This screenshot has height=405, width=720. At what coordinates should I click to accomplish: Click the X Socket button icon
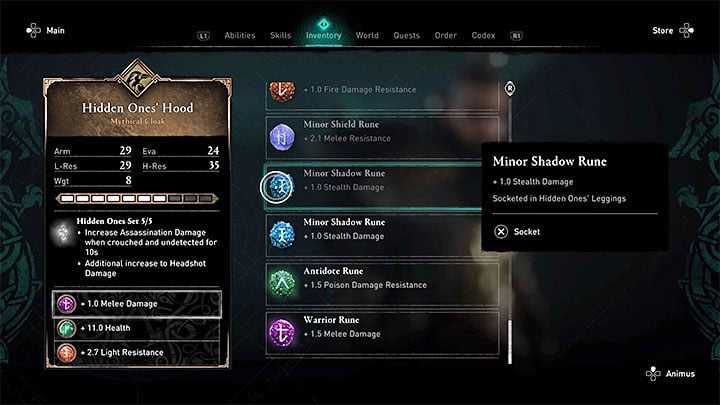click(x=501, y=232)
